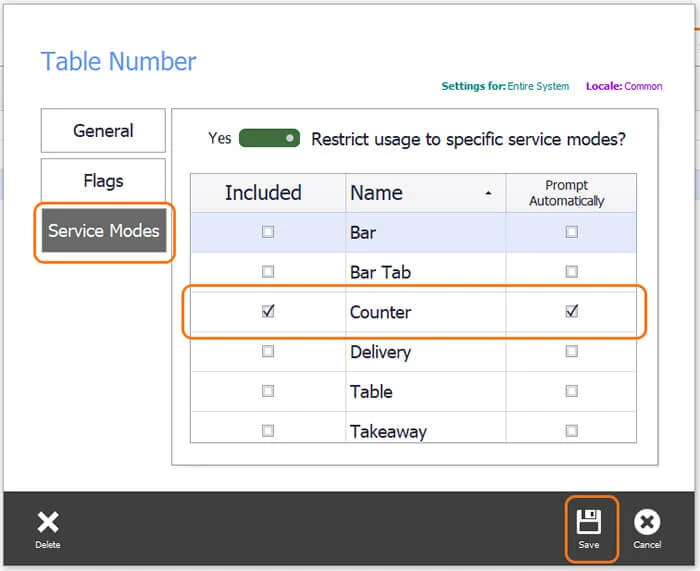Screen dimensions: 700x571
Task: Uncheck Included for Counter
Action: (268, 311)
